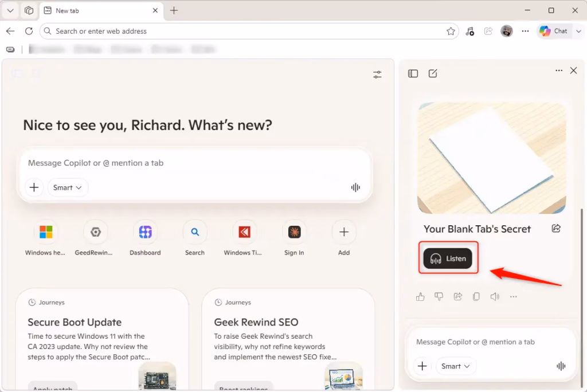Give thumbs up to the response
This screenshot has height=392, width=587.
pyautogui.click(x=420, y=296)
